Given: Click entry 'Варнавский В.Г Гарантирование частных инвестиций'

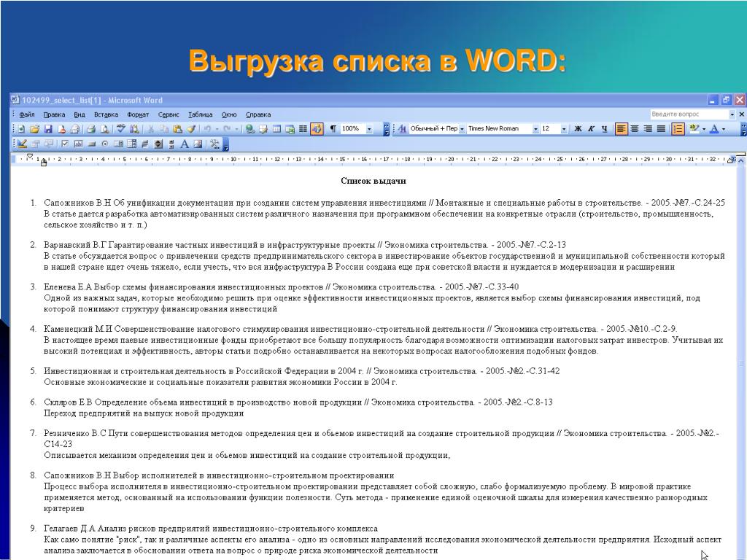Looking at the screenshot, I should click(209, 245).
